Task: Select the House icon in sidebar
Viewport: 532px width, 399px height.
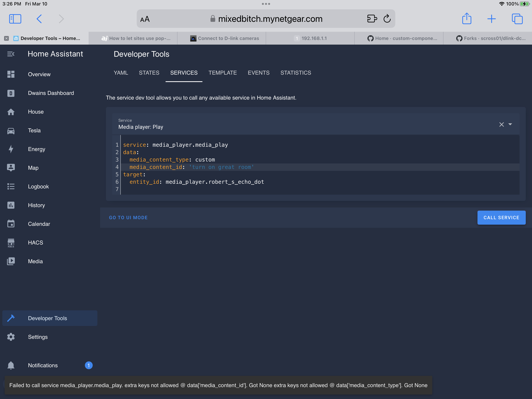Action: 11,112
